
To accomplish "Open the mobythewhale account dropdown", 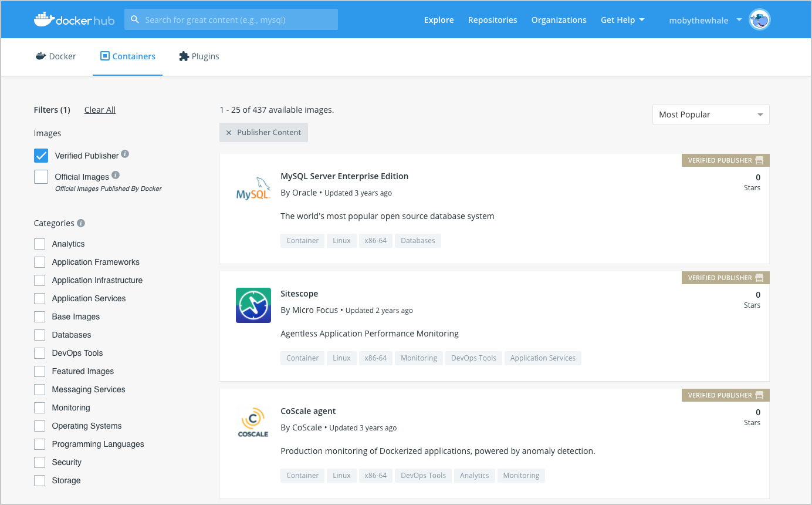I will (x=705, y=20).
